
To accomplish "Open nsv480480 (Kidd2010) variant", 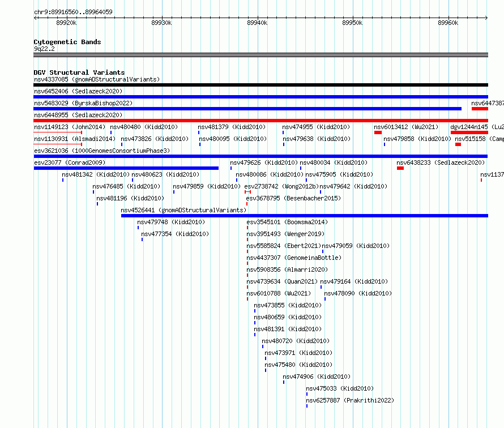I will [144, 127].
